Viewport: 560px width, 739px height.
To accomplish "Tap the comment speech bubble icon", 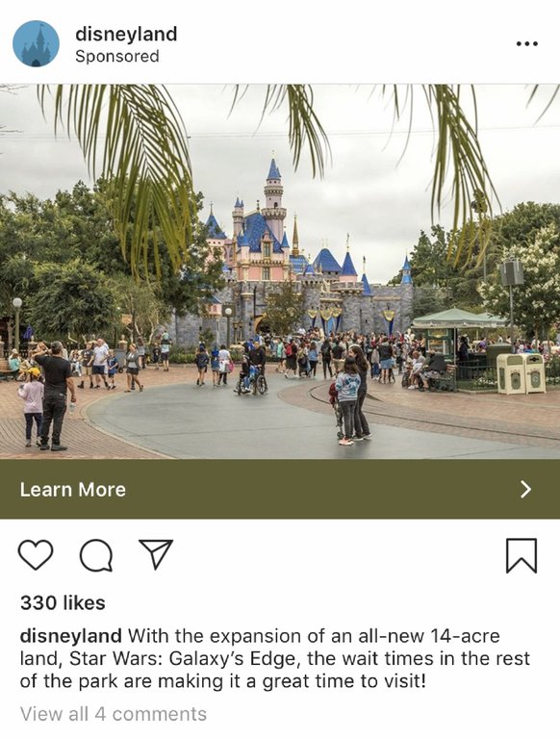I will [x=96, y=555].
